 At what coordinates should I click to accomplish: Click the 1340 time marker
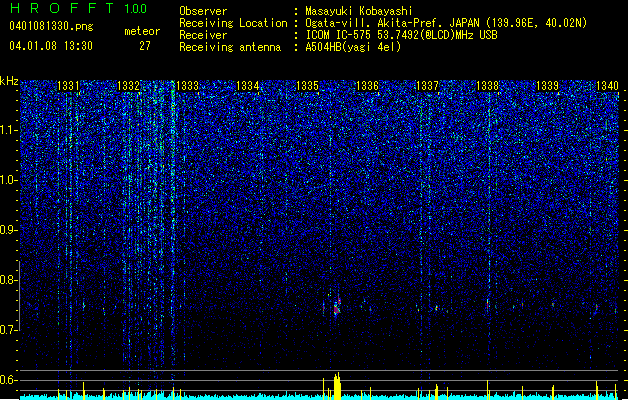pos(607,86)
